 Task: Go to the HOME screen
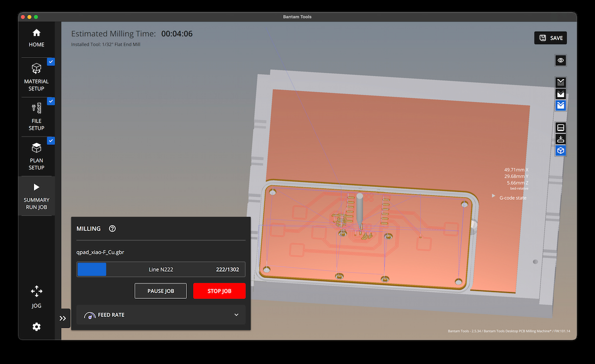click(x=36, y=38)
